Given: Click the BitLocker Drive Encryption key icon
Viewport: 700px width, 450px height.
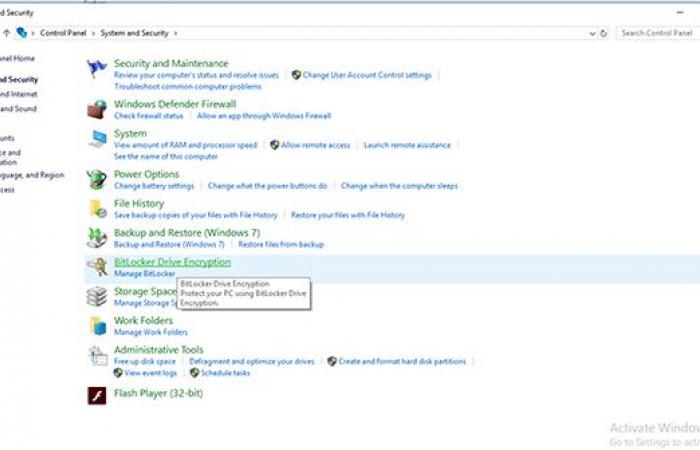Looking at the screenshot, I should pyautogui.click(x=97, y=267).
